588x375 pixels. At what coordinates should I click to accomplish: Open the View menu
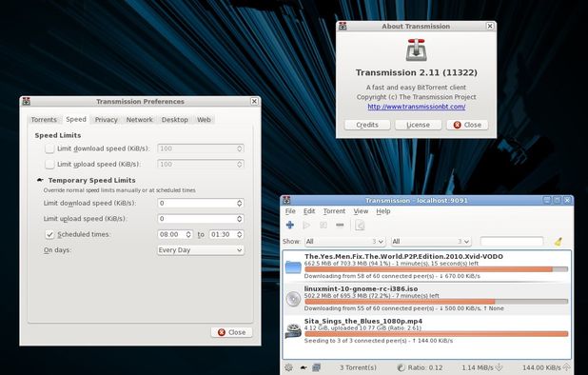(x=361, y=211)
